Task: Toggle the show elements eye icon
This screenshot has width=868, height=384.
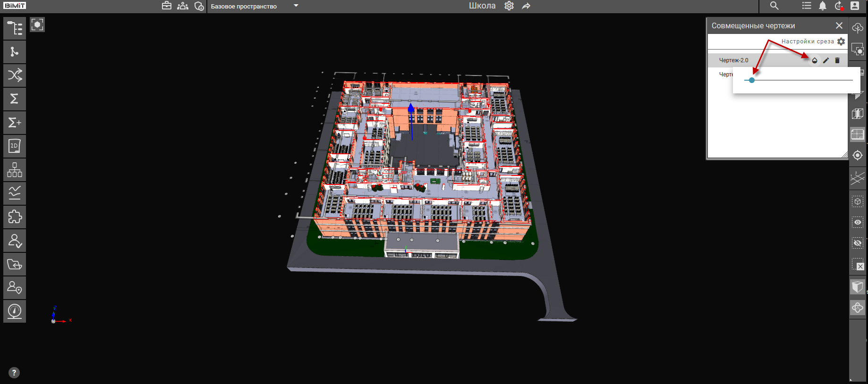Action: point(858,222)
